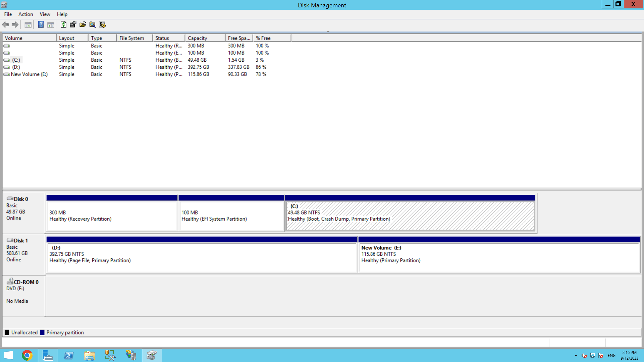Select the (C:) volume in the list

[16, 60]
